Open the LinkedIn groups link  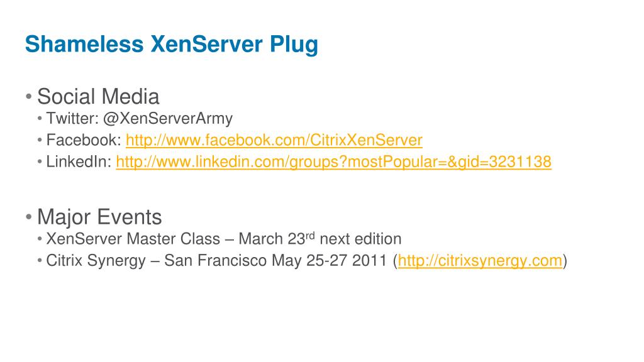tap(333, 162)
